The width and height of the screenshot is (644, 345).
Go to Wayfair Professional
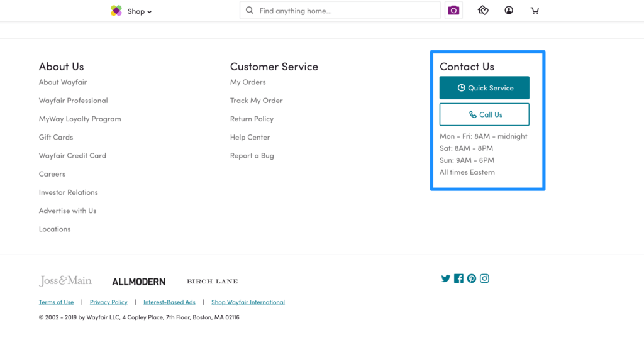[73, 101]
